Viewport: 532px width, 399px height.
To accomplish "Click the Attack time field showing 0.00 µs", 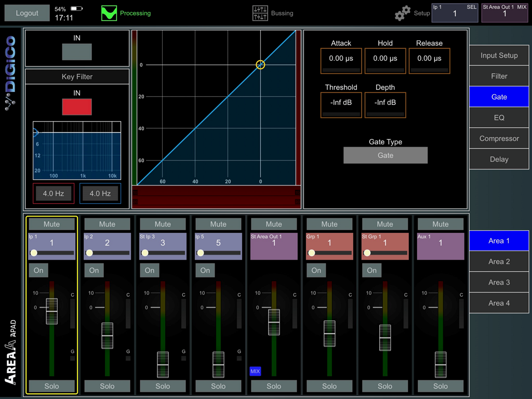I will point(341,61).
